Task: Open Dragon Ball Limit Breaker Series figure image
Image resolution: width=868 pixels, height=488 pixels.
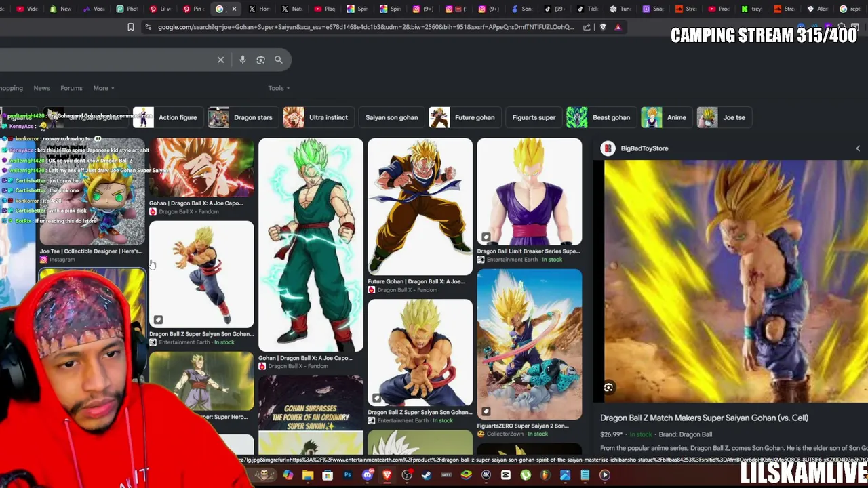Action: pos(529,192)
